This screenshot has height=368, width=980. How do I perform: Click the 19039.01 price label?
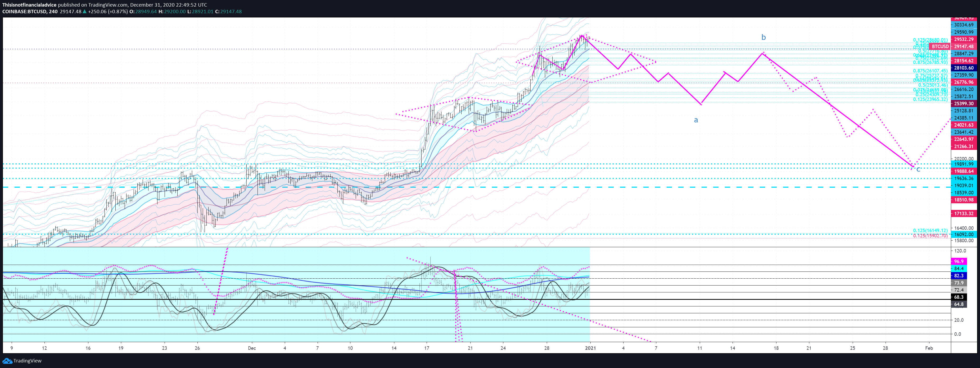click(964, 186)
